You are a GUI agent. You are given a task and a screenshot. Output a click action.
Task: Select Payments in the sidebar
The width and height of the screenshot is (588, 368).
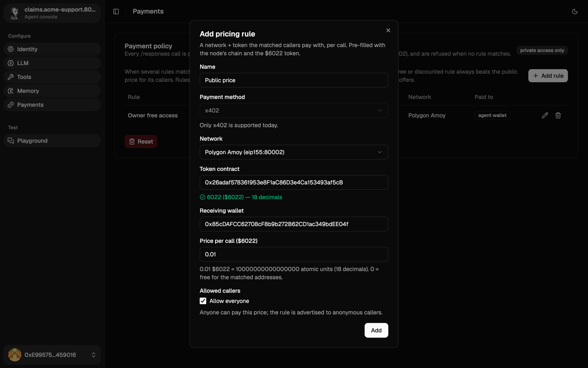pos(52,105)
